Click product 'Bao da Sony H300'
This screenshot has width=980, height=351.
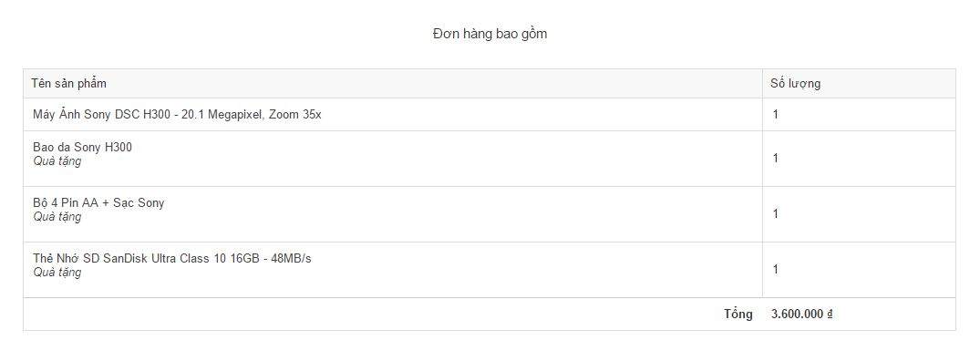click(82, 148)
